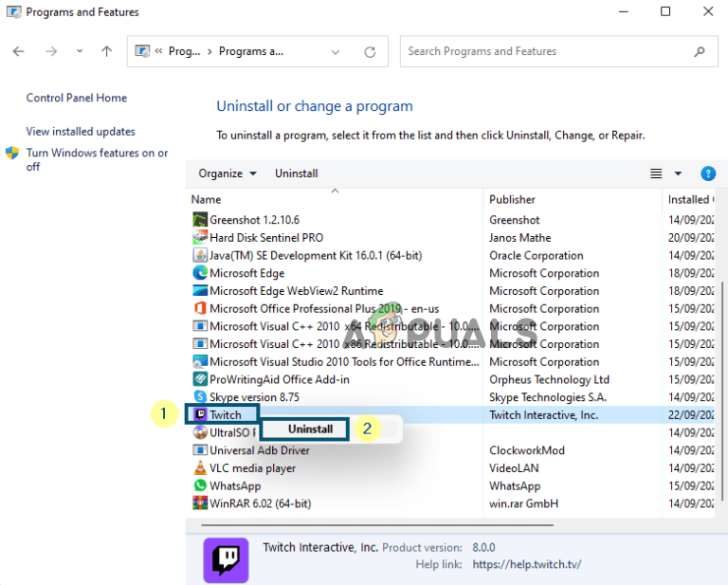Select the Microsoft Office Professional Plus icon

point(200,308)
